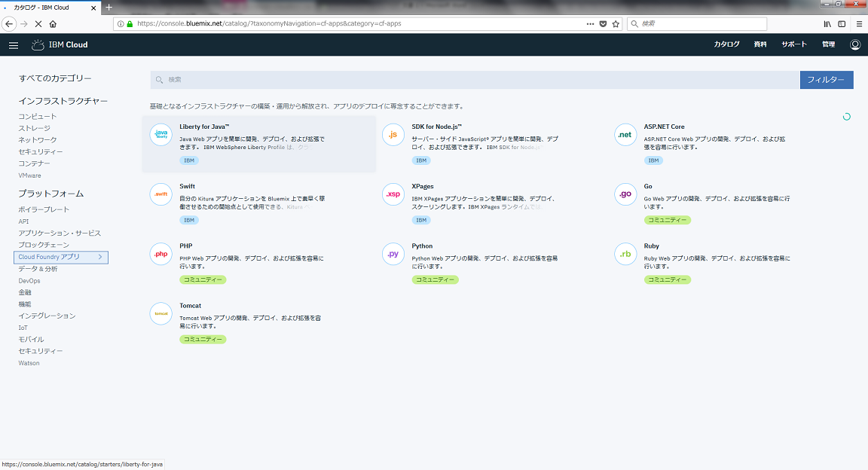
Task: Open the user profile avatar icon
Action: tap(855, 45)
